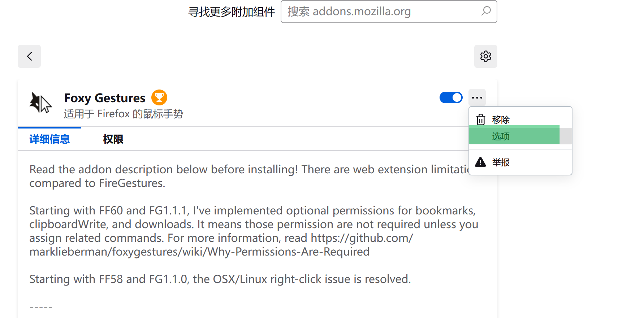This screenshot has width=644, height=318.
Task: Click the Foxy Gestures addon icon
Action: [40, 103]
